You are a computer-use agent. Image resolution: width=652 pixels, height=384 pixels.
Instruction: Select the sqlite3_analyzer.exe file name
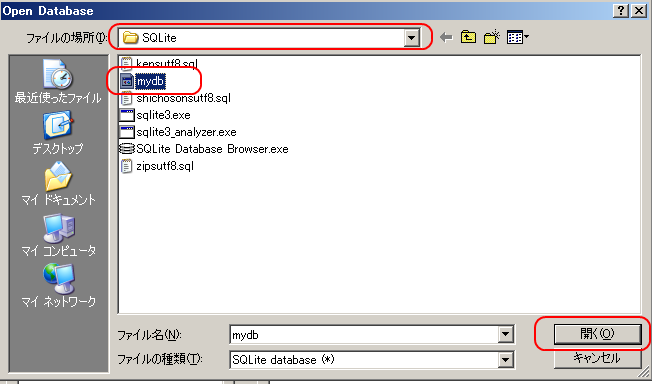point(186,132)
